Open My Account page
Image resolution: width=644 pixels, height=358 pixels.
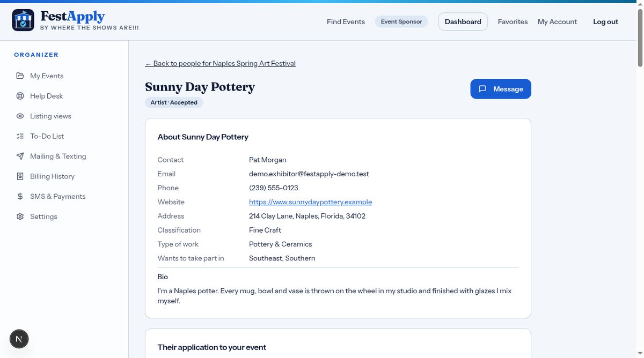click(557, 21)
